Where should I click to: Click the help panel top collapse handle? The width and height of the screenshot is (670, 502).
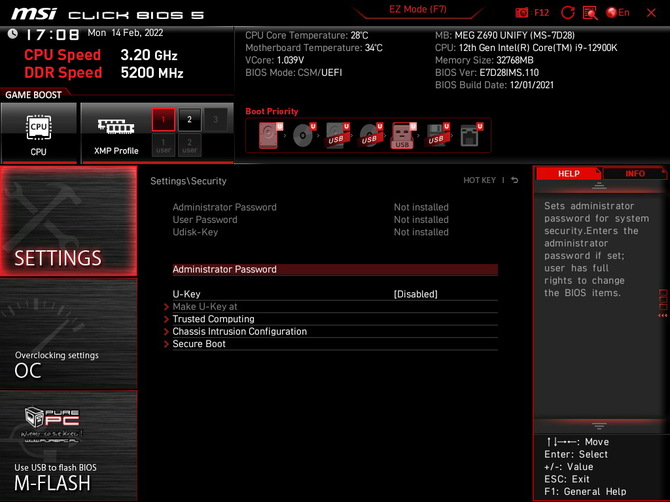[599, 186]
